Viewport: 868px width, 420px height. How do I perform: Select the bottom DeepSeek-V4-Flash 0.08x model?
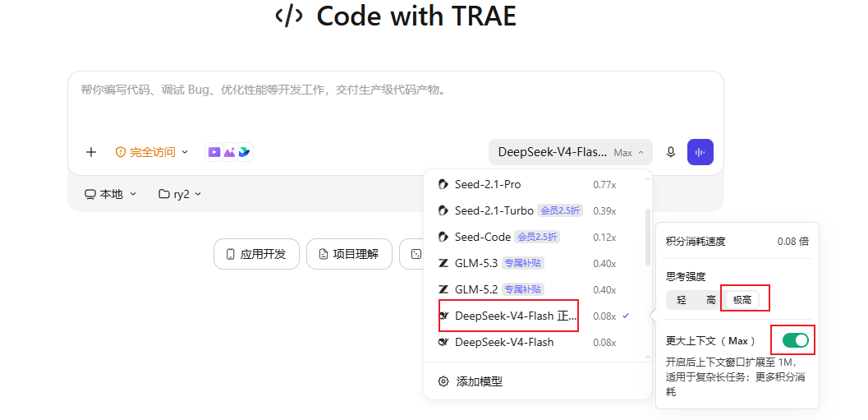[x=535, y=343]
